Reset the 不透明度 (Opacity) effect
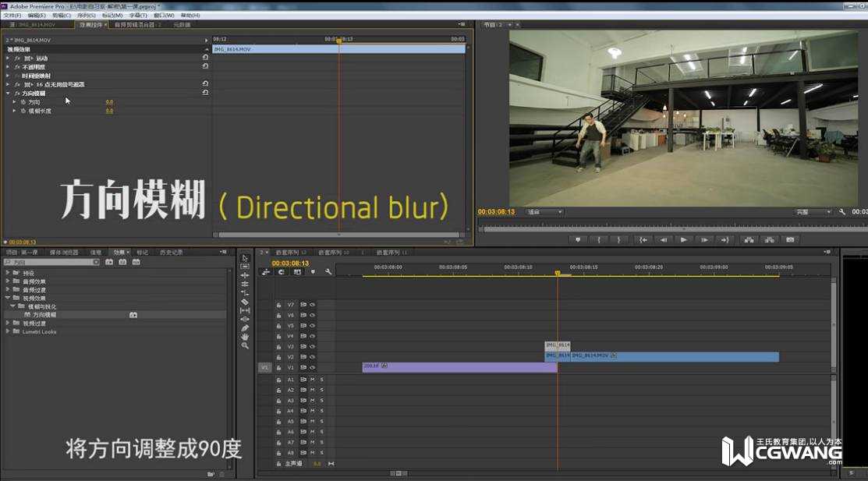868x481 pixels. [205, 65]
